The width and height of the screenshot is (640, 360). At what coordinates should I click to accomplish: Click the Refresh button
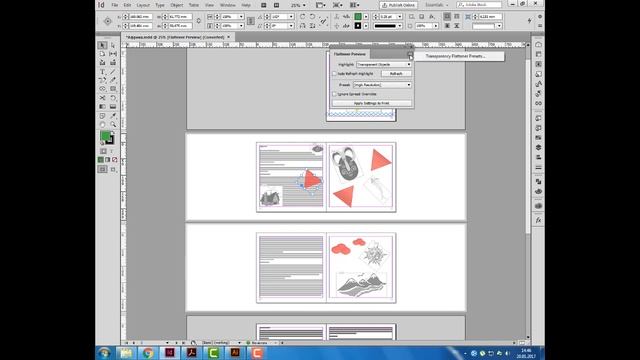pyautogui.click(x=396, y=74)
